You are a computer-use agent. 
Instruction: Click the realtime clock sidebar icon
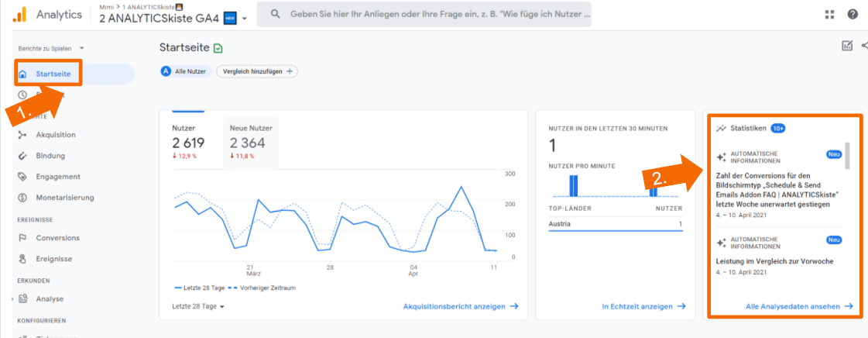(x=22, y=95)
